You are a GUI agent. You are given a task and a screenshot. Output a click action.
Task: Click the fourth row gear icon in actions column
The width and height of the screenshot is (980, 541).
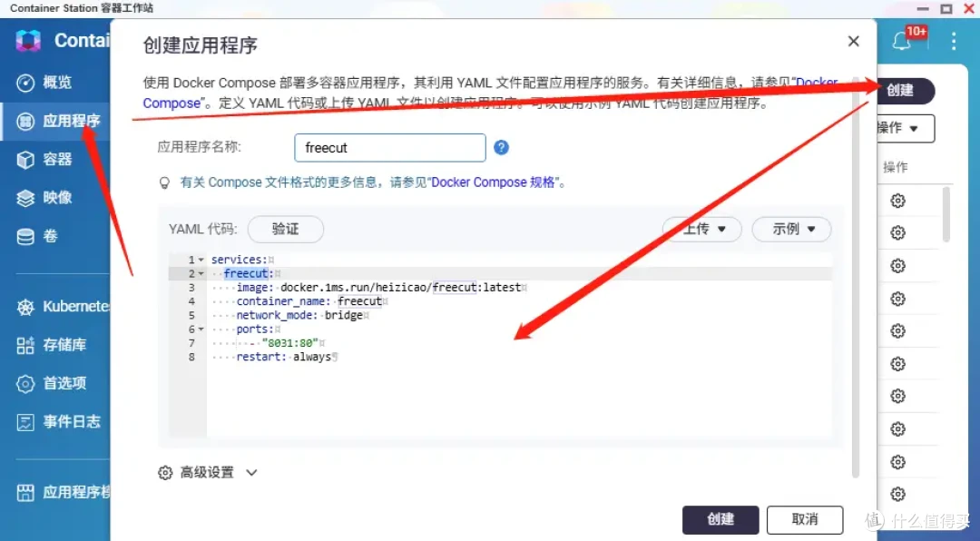pos(898,299)
